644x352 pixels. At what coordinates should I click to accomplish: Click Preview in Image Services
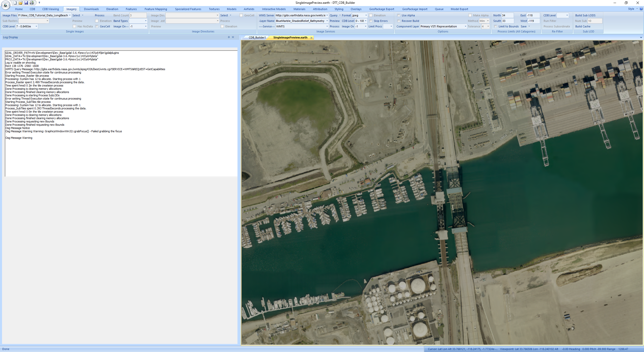335,21
